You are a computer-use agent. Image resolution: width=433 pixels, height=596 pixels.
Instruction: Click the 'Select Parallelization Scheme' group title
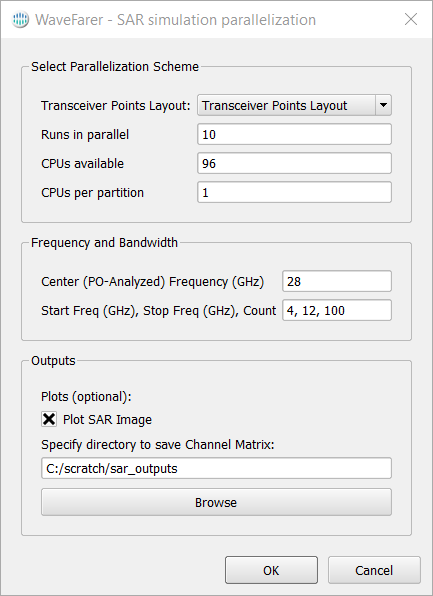tap(115, 67)
